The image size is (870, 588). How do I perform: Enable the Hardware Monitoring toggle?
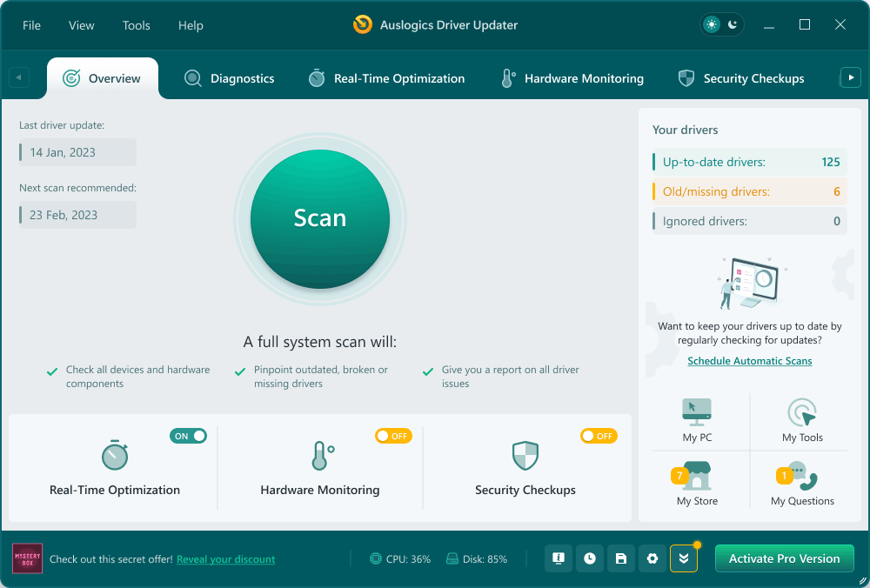coord(393,436)
